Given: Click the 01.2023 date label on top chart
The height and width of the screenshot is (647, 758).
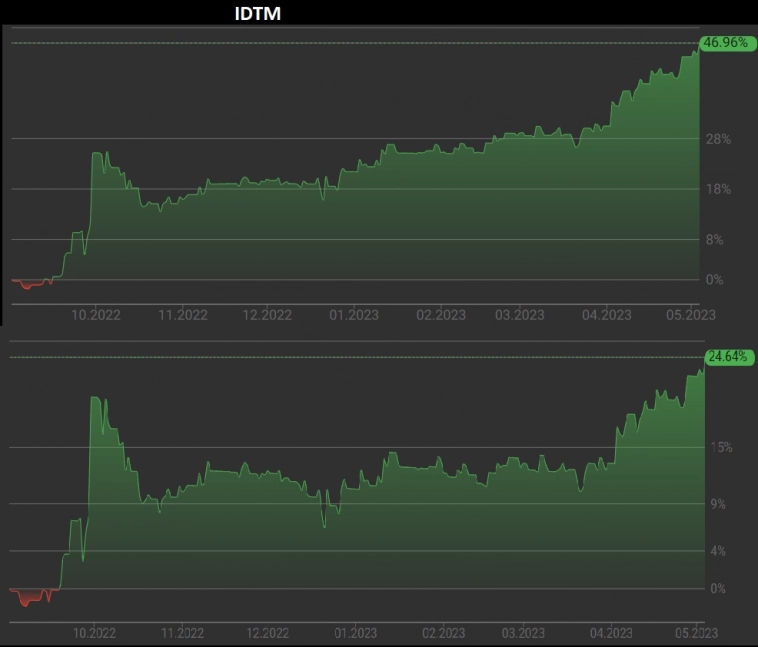Looking at the screenshot, I should coord(354,315).
